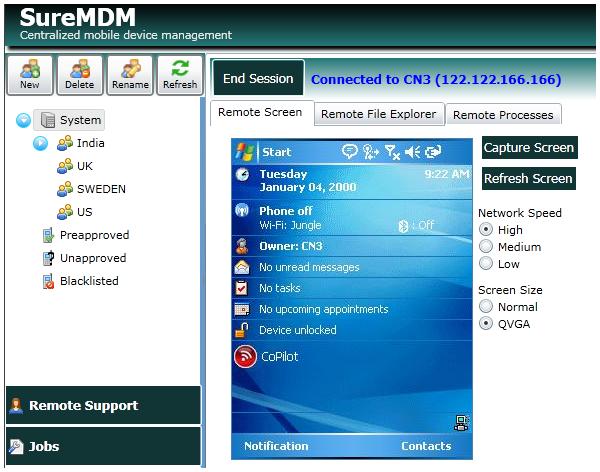The width and height of the screenshot is (600, 472).
Task: Switch to the Remote Screen tab
Action: point(260,113)
